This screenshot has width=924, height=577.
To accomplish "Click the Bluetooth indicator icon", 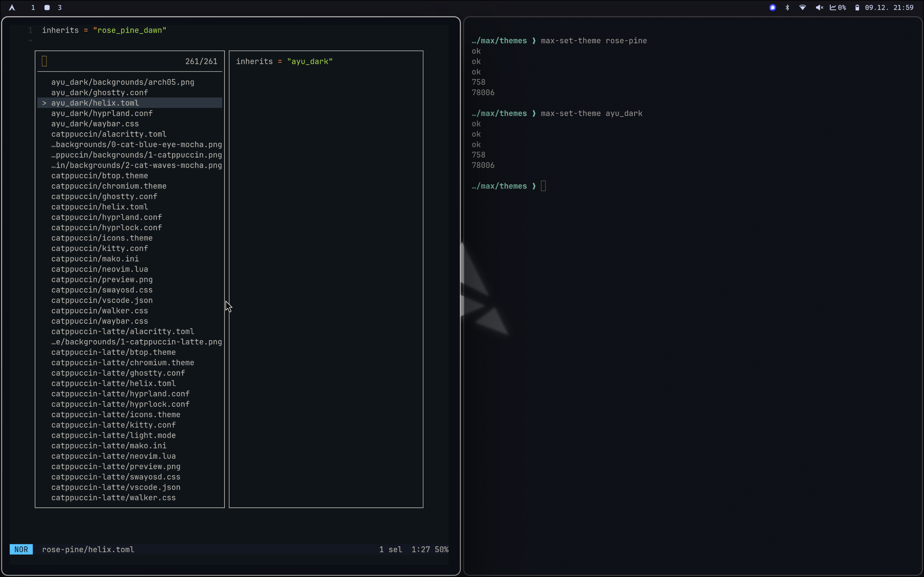I will (x=787, y=8).
